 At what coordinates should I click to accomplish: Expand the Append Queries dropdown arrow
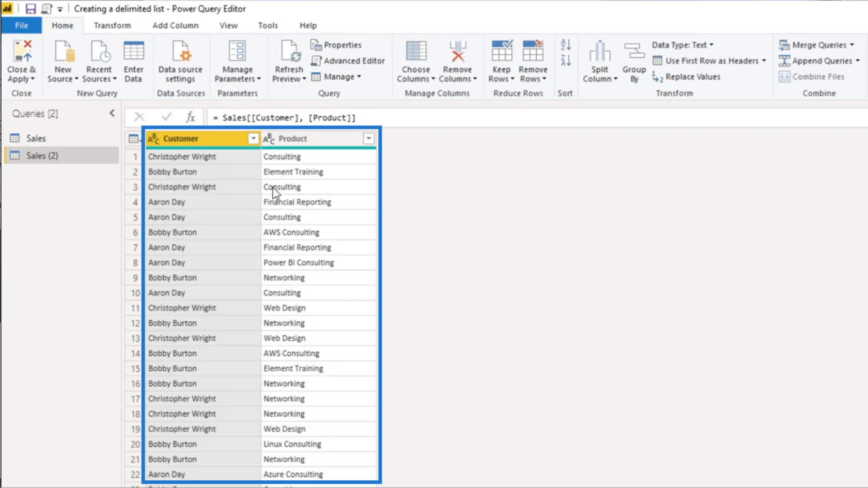[858, 61]
